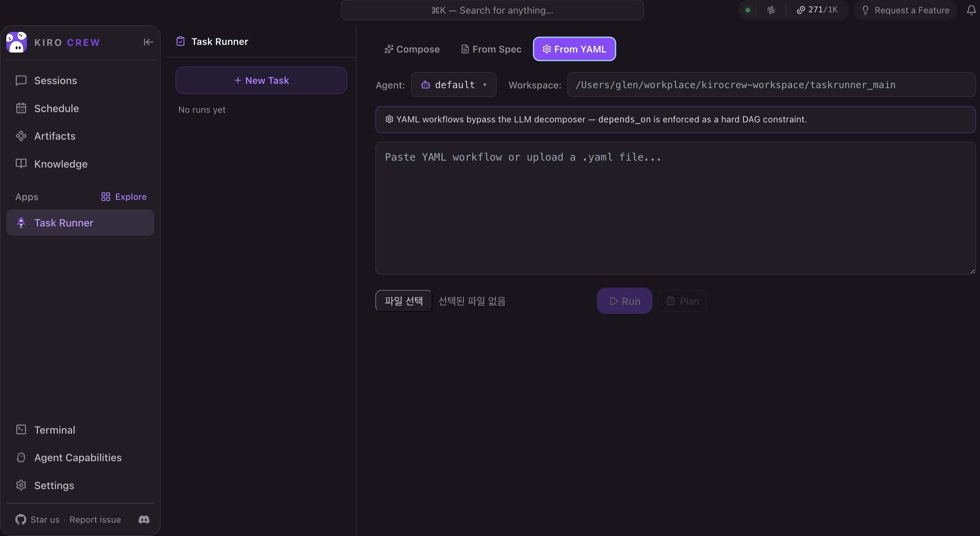This screenshot has height=536, width=980.
Task: Click the Plan button
Action: coord(682,301)
